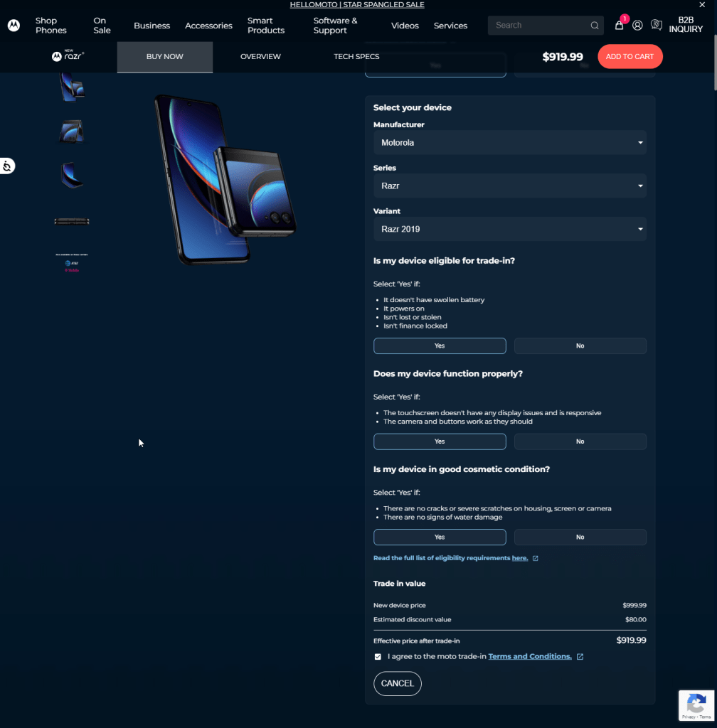
Task: Close the Star Spangled Sale banner
Action: [x=702, y=5]
